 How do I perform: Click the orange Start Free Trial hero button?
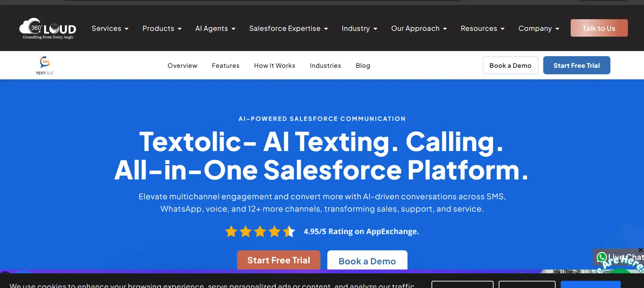tap(279, 260)
